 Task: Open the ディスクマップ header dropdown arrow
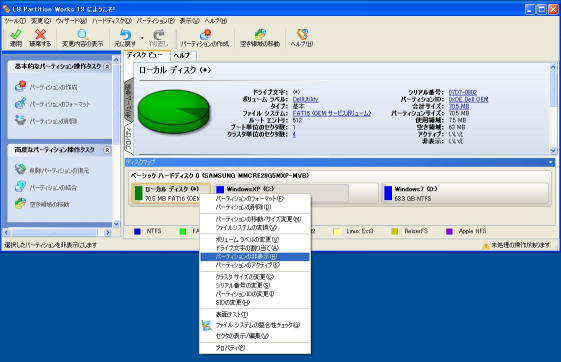click(x=551, y=162)
